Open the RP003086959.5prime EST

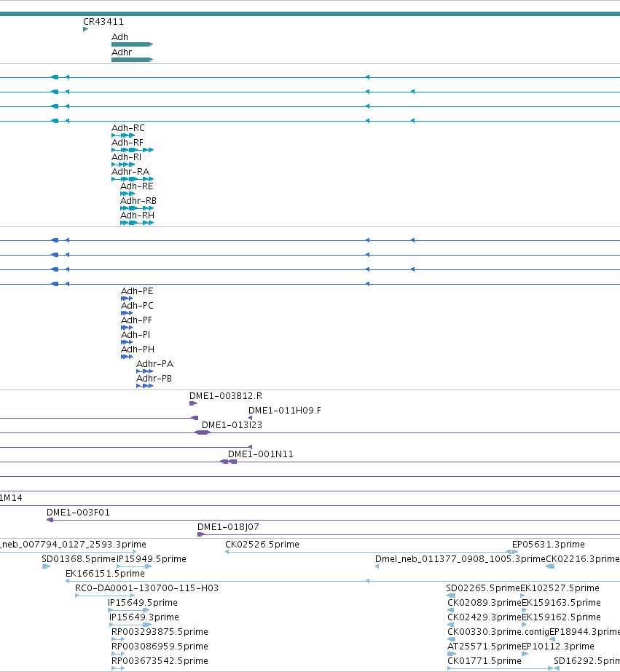(x=118, y=654)
